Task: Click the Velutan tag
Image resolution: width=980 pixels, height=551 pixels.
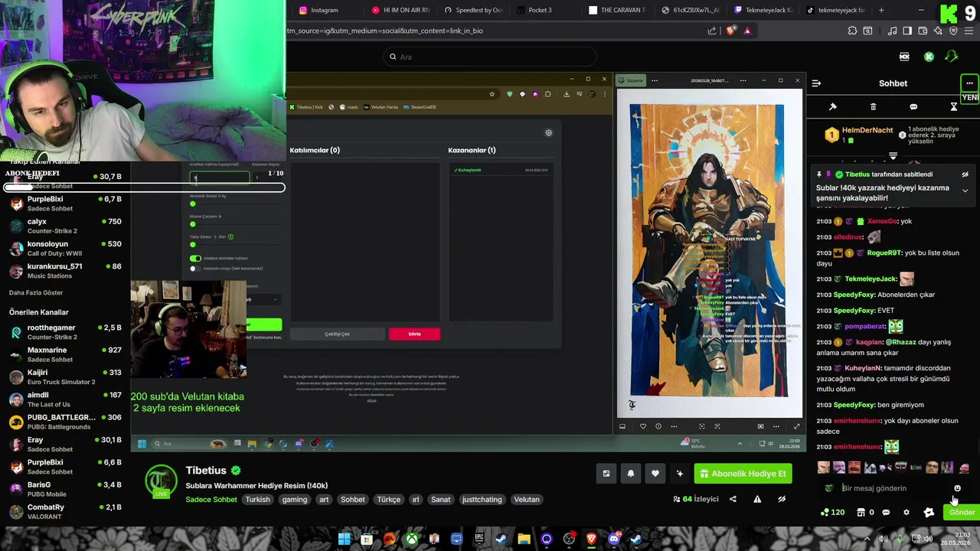Action: (x=527, y=500)
